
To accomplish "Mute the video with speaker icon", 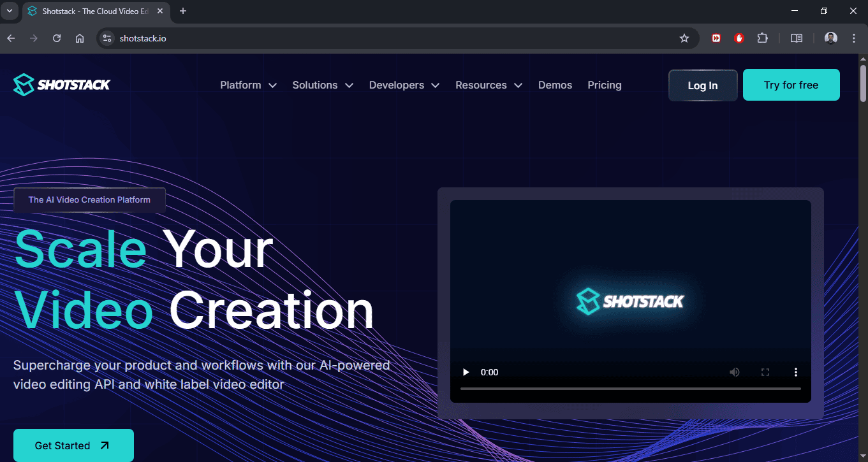I will 735,372.
